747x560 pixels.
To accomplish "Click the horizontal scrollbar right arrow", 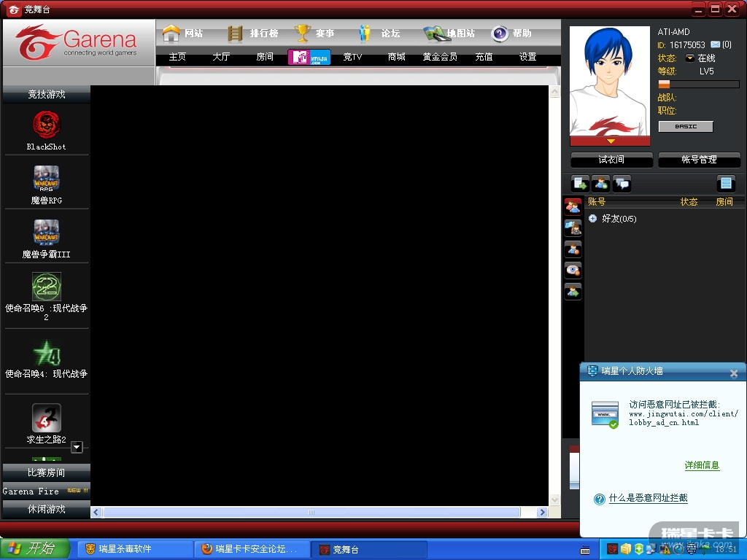I will coord(542,513).
